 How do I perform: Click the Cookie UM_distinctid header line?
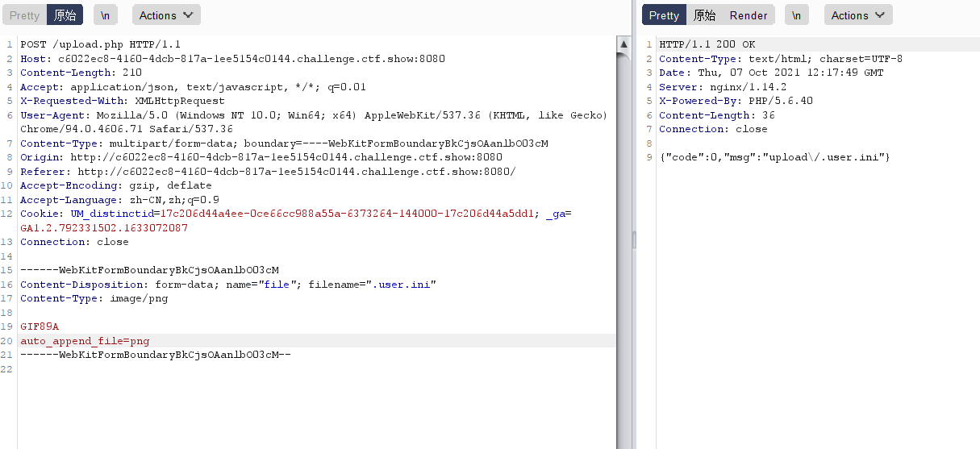click(x=295, y=214)
